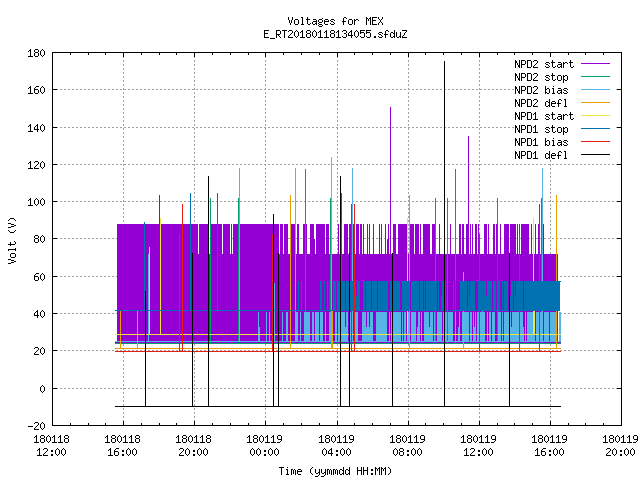
Task: Click the purple NPD2 start legend line
Action: tap(595, 64)
